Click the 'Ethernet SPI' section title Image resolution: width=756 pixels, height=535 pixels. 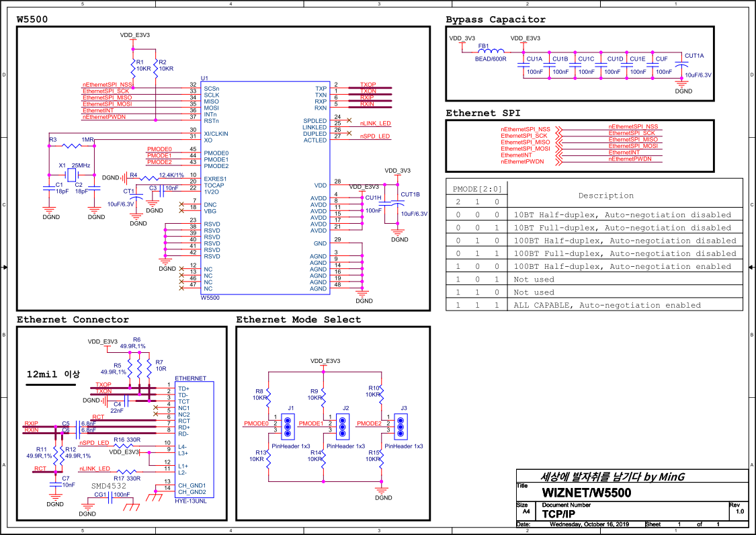coord(482,113)
